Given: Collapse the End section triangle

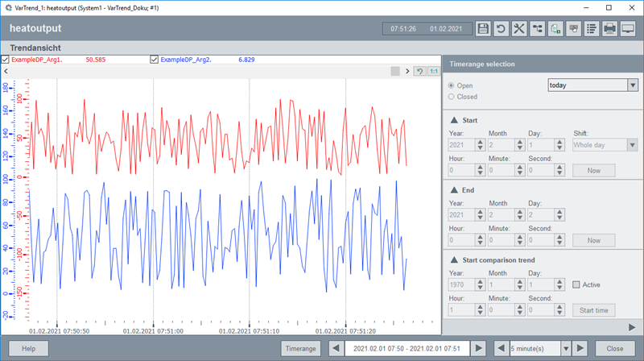Looking at the screenshot, I should coord(454,190).
